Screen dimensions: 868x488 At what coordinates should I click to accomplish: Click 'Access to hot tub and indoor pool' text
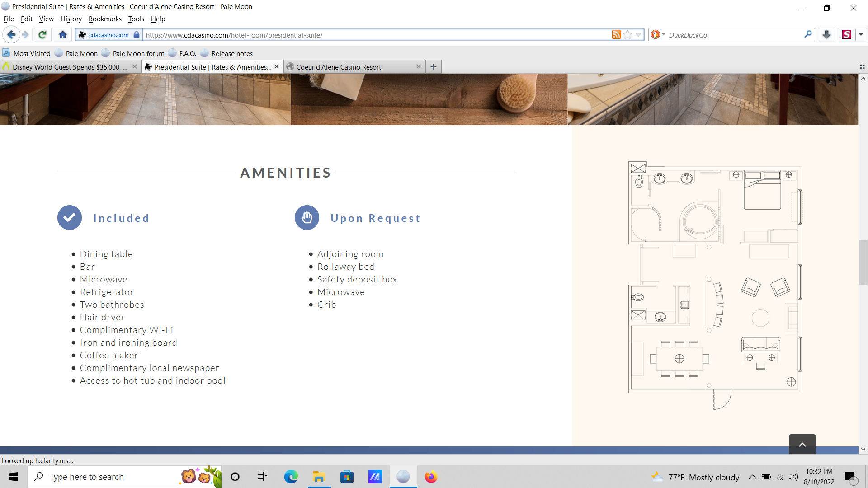click(x=153, y=380)
